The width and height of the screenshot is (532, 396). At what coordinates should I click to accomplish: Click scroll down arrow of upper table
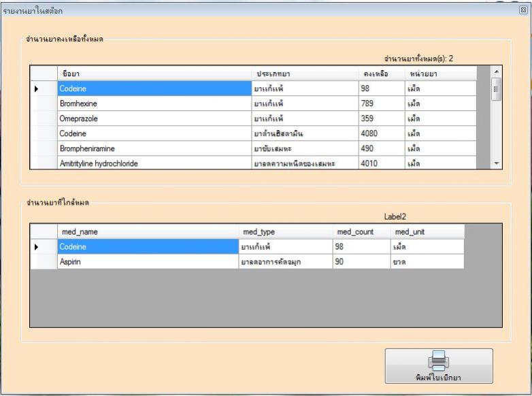496,163
